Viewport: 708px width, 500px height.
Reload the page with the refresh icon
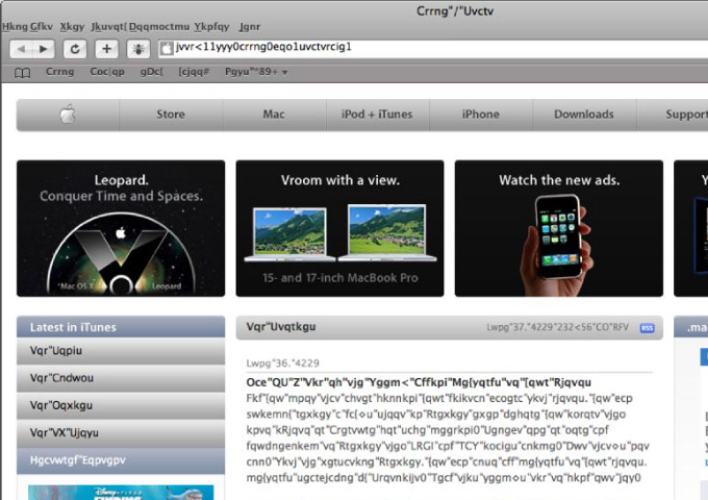point(75,49)
